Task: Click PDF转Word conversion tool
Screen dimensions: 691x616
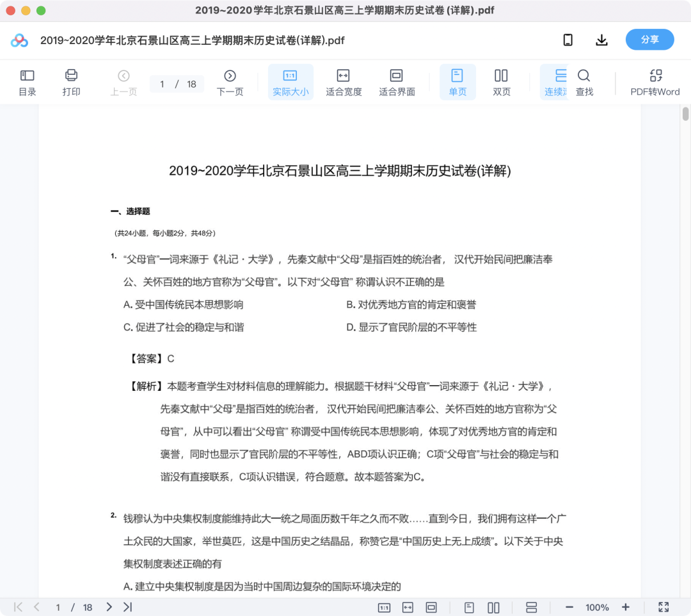Action: tap(655, 83)
